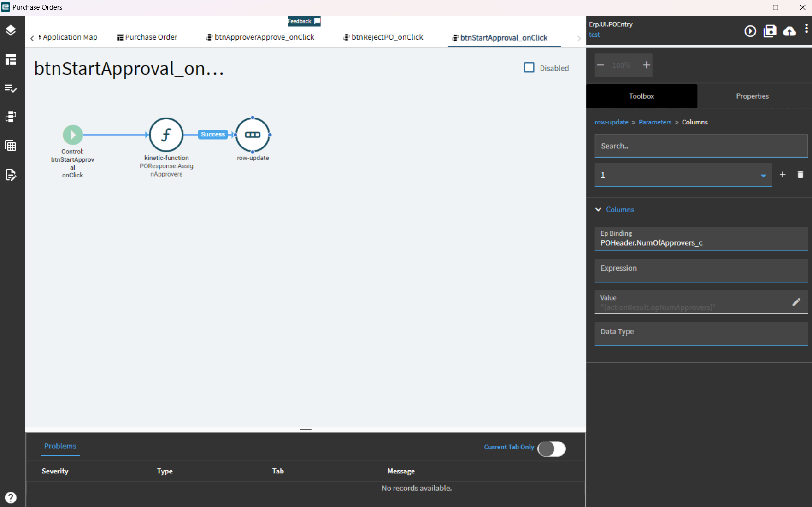Viewport: 812px width, 507px height.
Task: Edit Value with the pencil icon
Action: click(x=796, y=302)
